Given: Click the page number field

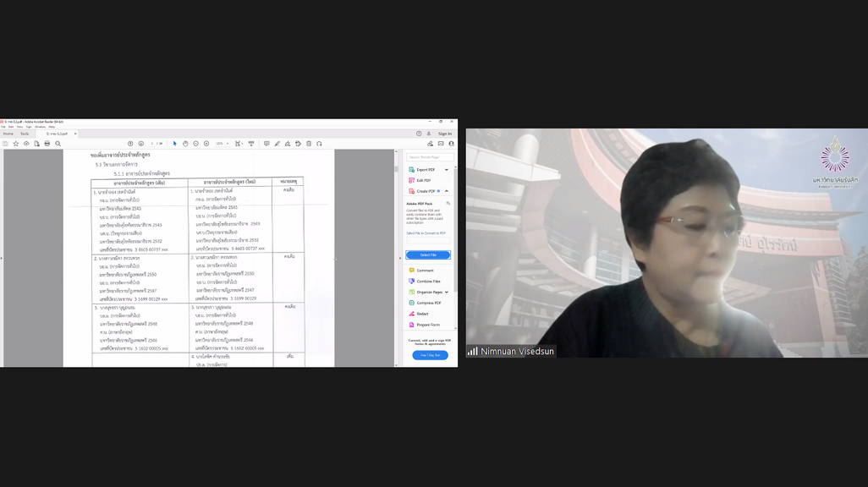Looking at the screenshot, I should click(x=151, y=144).
